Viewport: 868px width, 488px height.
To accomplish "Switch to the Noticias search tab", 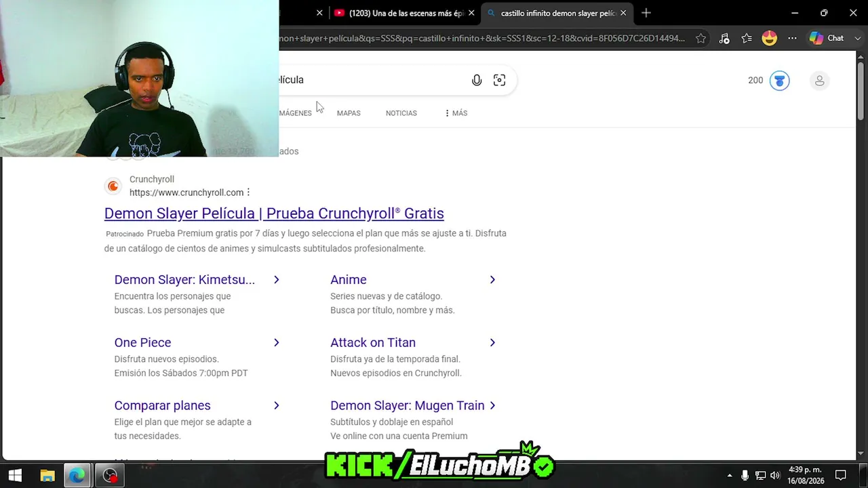I will point(401,113).
